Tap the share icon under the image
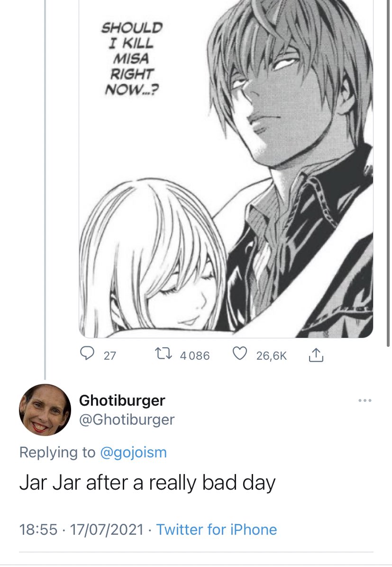Viewport: 392px width, 567px height. tap(316, 354)
